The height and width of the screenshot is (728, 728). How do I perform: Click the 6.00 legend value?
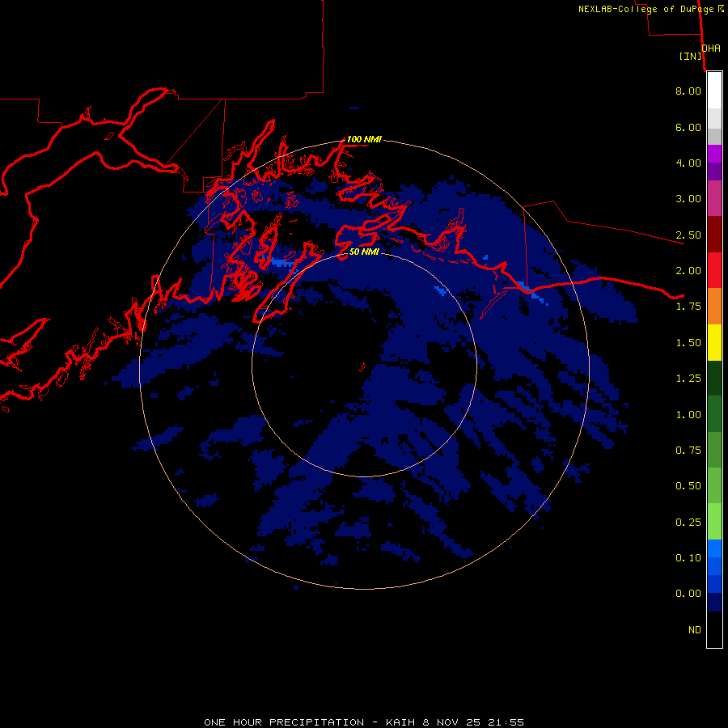[688, 127]
